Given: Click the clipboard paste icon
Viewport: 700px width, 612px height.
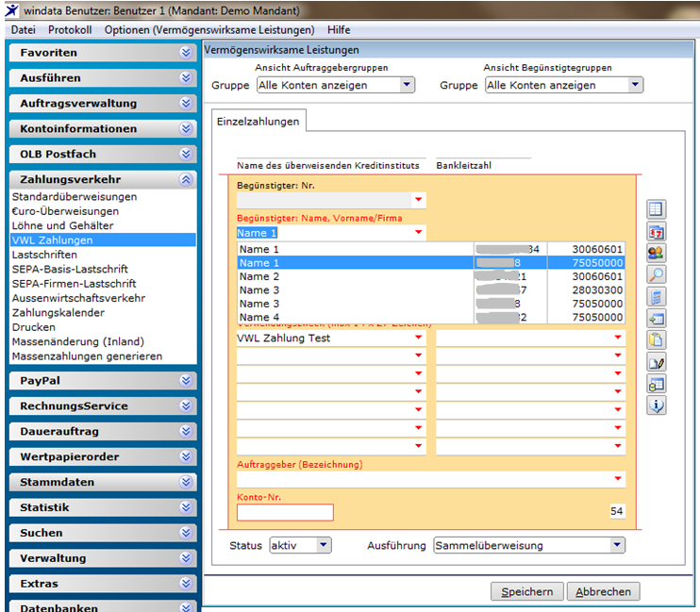Looking at the screenshot, I should click(657, 340).
